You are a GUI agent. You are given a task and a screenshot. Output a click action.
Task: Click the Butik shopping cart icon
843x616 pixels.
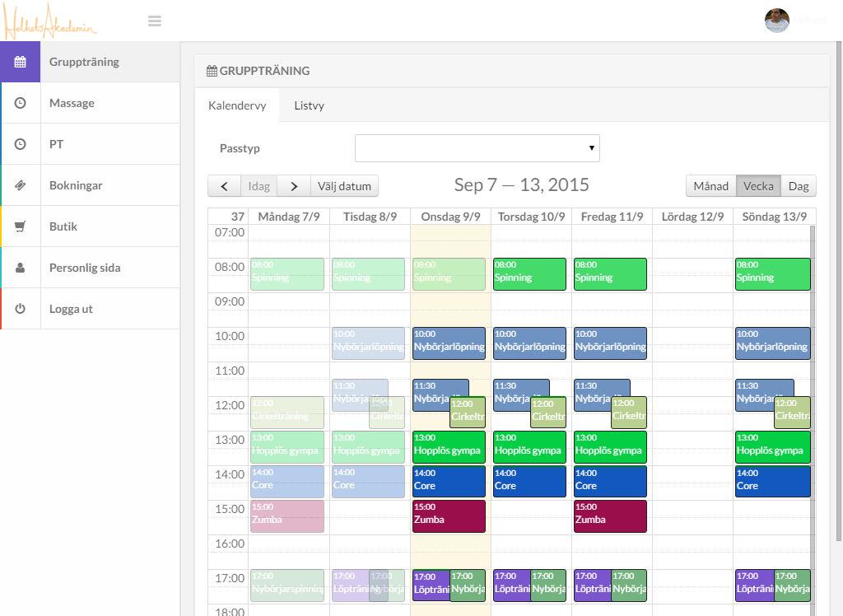click(x=20, y=226)
